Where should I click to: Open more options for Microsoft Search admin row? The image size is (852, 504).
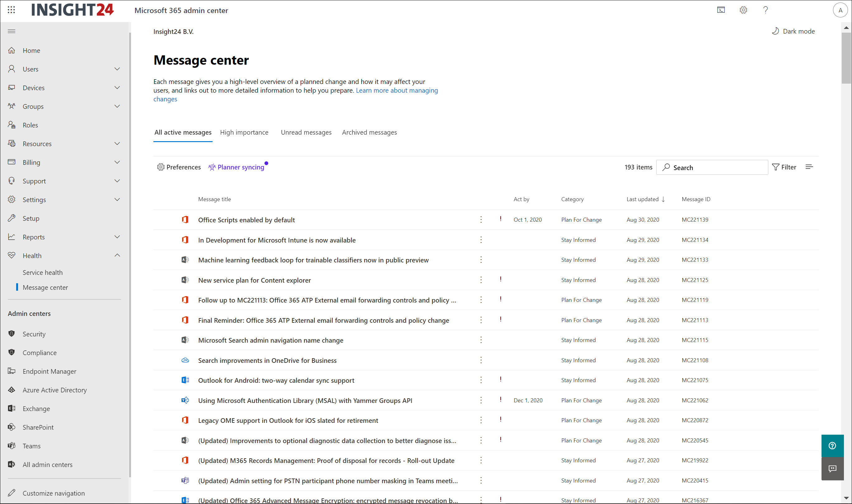(x=481, y=340)
